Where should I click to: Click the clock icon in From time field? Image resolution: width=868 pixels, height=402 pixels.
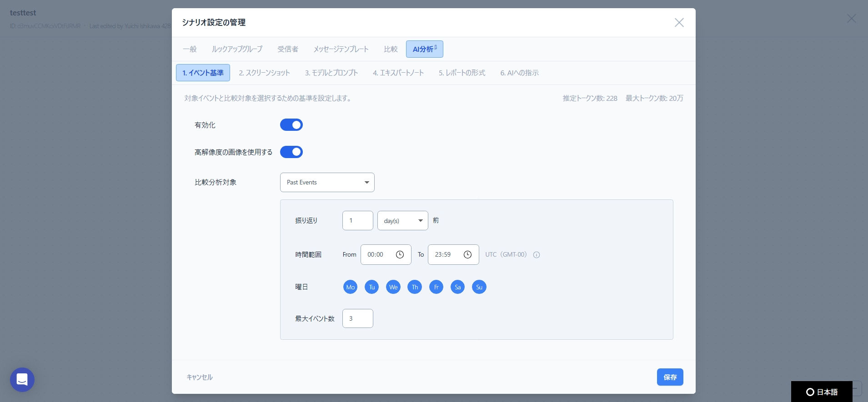(x=400, y=255)
